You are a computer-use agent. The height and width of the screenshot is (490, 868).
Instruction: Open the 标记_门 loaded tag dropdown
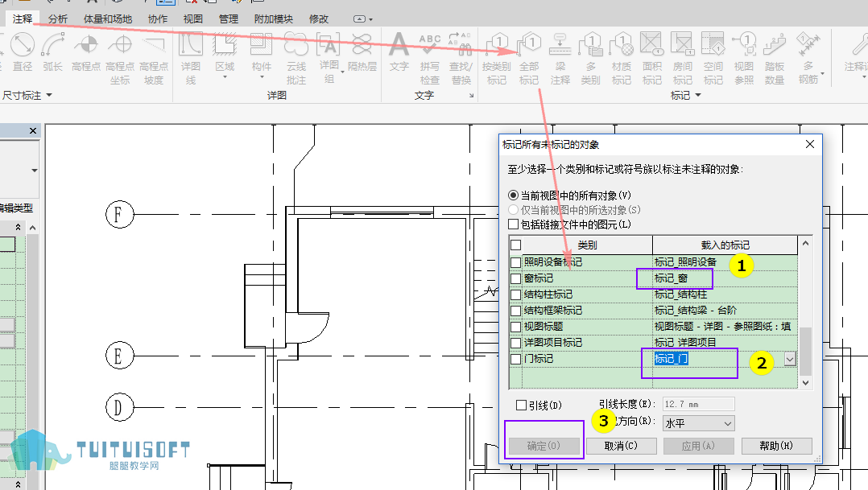(x=790, y=359)
